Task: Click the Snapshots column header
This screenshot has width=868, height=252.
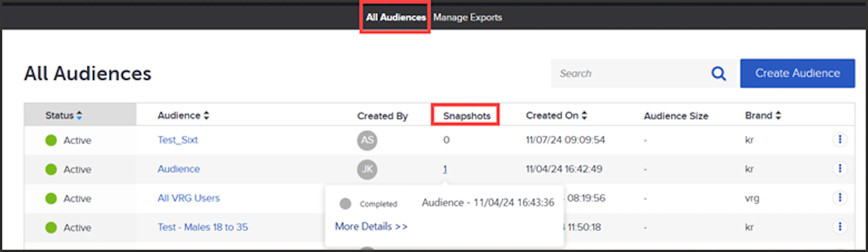Action: coord(467,116)
